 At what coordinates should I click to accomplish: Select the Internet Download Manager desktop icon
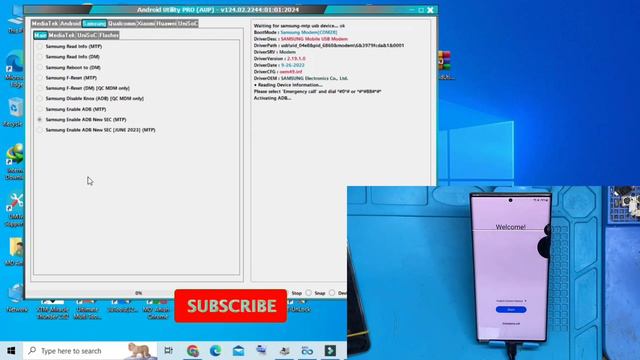pyautogui.click(x=15, y=162)
